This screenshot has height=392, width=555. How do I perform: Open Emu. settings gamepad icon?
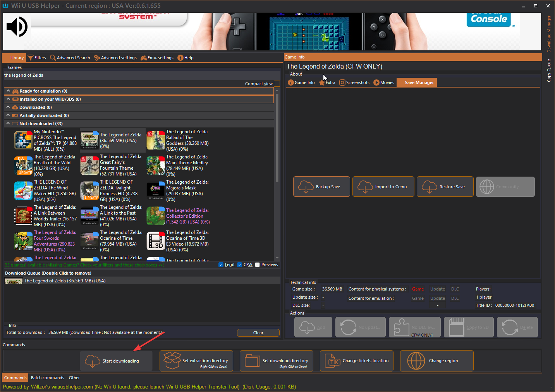[144, 58]
